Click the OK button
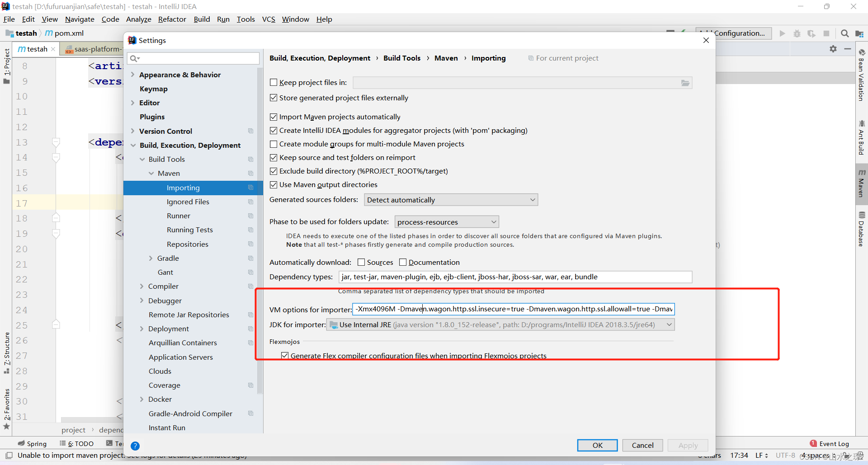The width and height of the screenshot is (868, 465). (597, 445)
